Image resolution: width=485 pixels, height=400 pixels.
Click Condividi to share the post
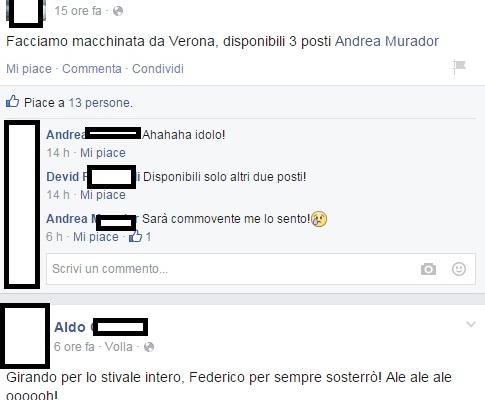click(158, 69)
